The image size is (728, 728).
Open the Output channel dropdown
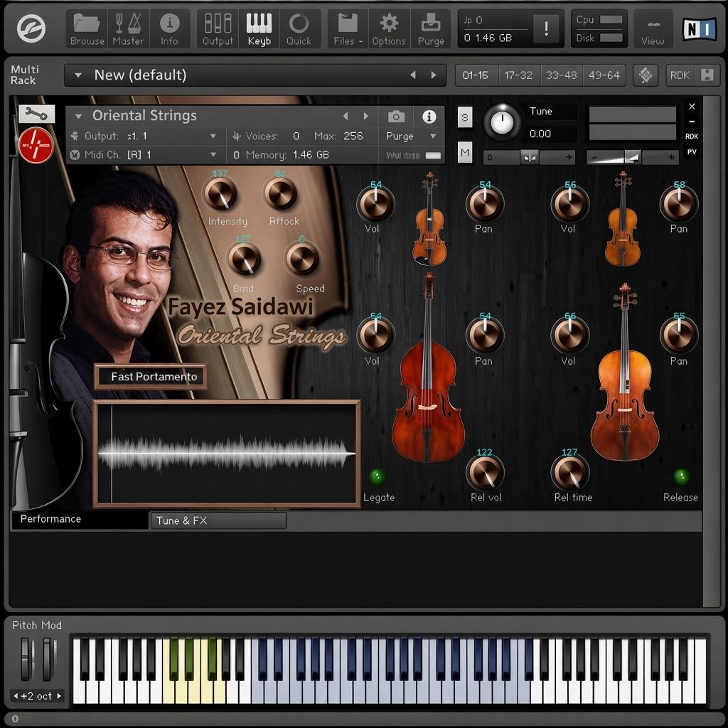pyautogui.click(x=213, y=136)
